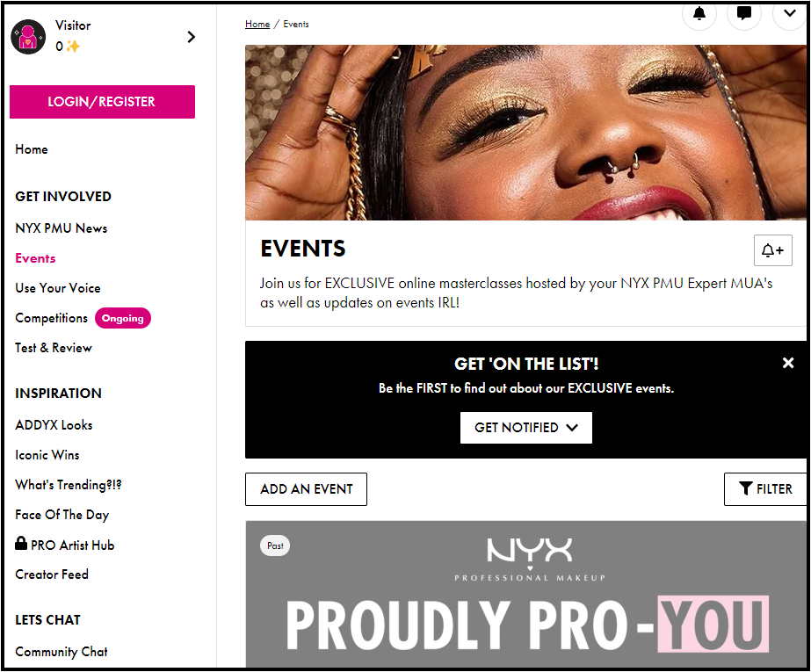Image resolution: width=811 pixels, height=672 pixels.
Task: Open the notifications bell icon
Action: point(699,14)
